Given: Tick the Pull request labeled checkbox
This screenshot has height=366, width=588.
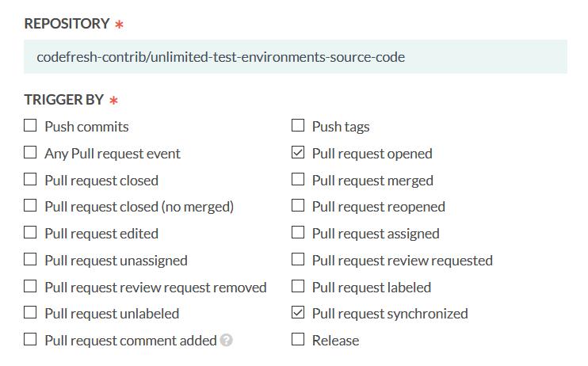Looking at the screenshot, I should [x=298, y=287].
